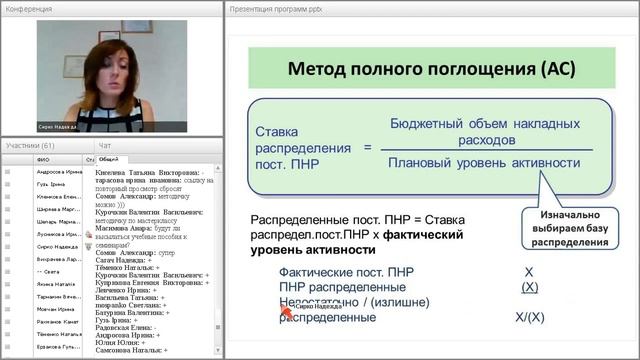The image size is (640, 360).
Task: Click the Конференция panel title
Action: (x=29, y=9)
